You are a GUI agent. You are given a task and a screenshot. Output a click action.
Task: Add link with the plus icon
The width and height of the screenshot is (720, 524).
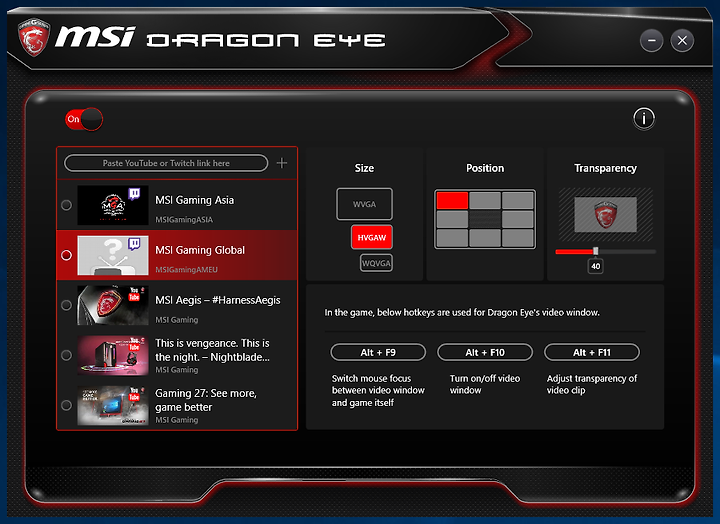(x=282, y=163)
